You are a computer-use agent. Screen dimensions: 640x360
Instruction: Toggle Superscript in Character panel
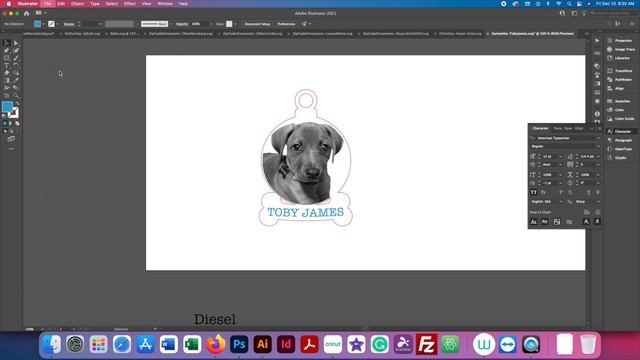click(x=561, y=192)
